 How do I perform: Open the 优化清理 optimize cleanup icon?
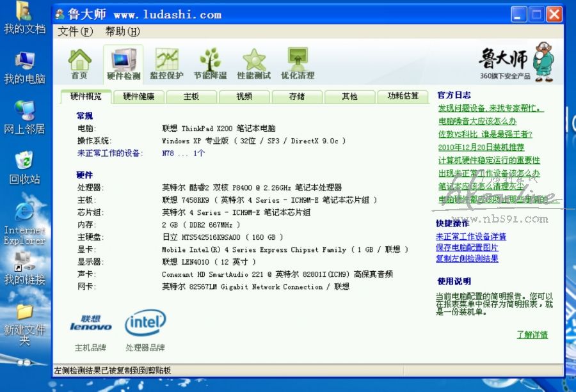[x=298, y=64]
